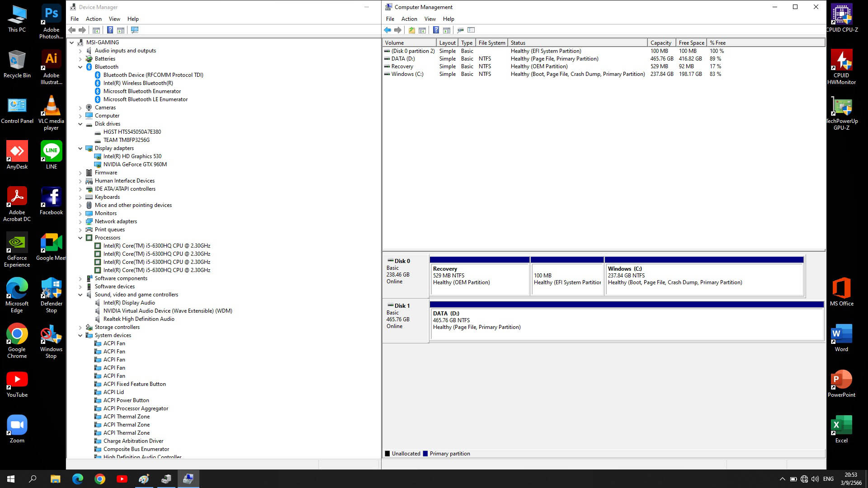Click ENG language indicator in taskbar
The image size is (868, 488).
828,479
